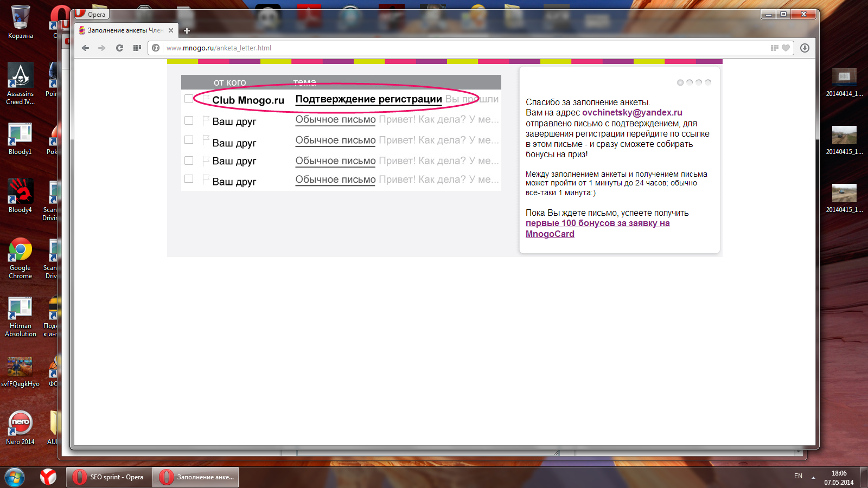Open the downloads icon in the toolbar
The image size is (868, 488).
[805, 48]
